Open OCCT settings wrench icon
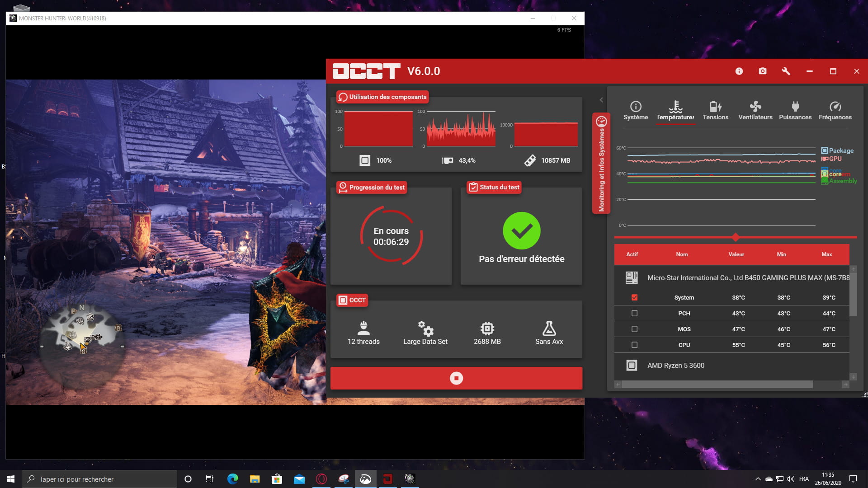The height and width of the screenshot is (488, 868). tap(786, 71)
